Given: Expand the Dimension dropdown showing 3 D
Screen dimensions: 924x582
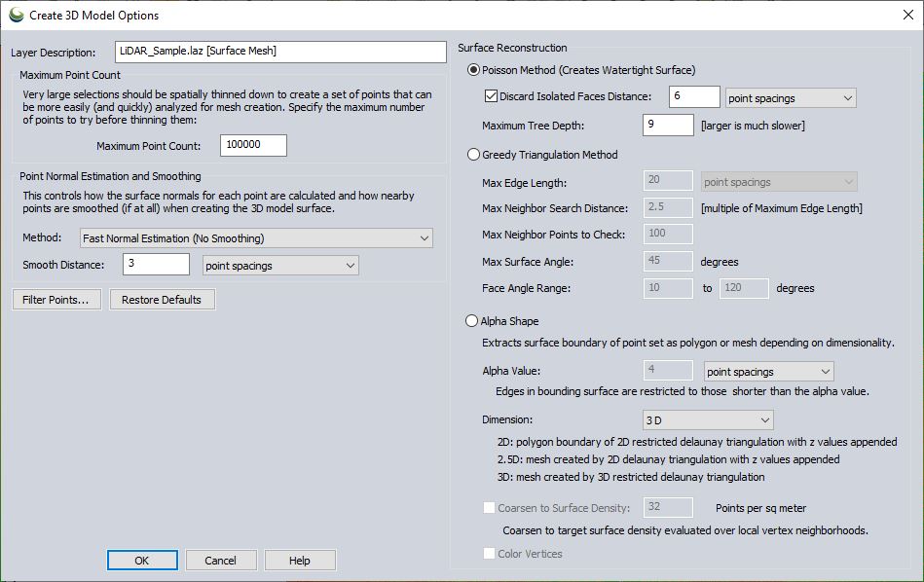Looking at the screenshot, I should [708, 420].
